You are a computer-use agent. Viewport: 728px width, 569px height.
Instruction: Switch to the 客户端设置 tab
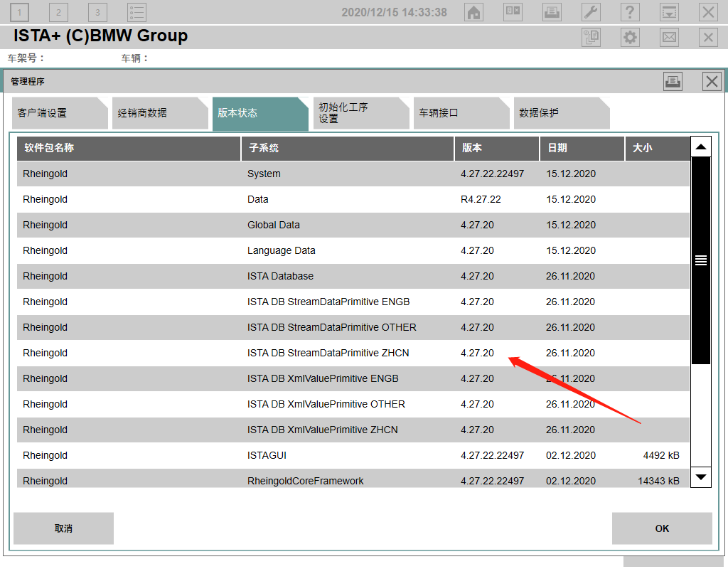(60, 113)
